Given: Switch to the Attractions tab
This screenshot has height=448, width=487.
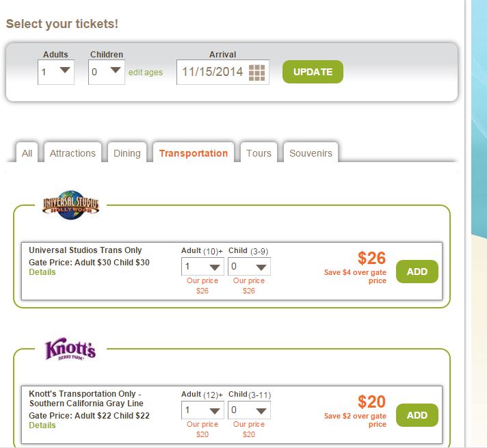Looking at the screenshot, I should (73, 153).
